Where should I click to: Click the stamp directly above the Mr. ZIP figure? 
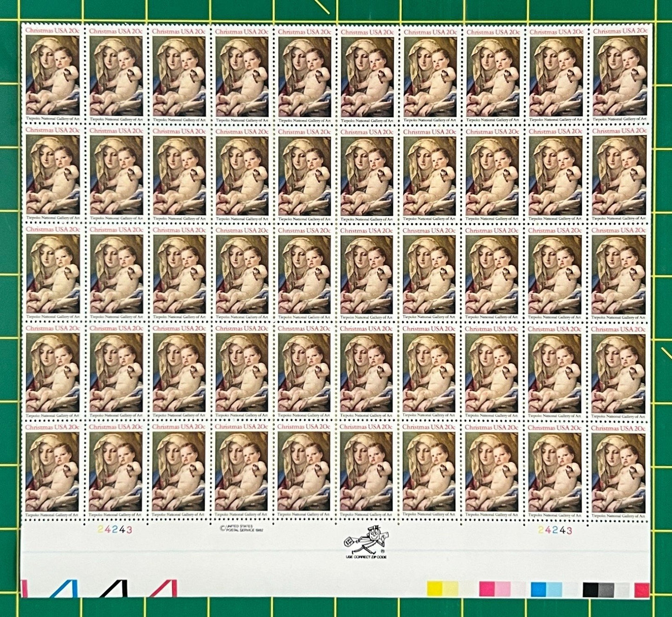tap(366, 471)
